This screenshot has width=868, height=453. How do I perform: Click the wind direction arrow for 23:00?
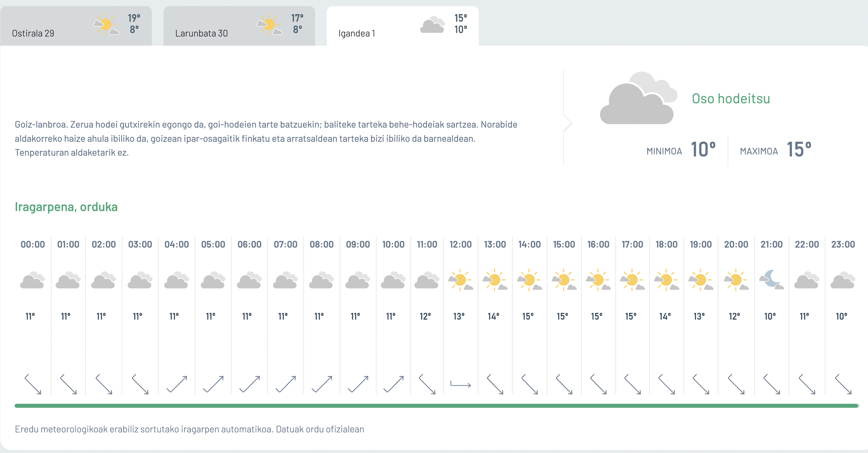(843, 384)
